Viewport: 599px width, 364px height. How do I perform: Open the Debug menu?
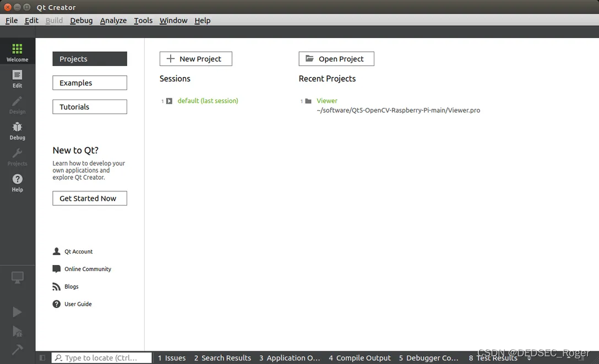tap(81, 20)
